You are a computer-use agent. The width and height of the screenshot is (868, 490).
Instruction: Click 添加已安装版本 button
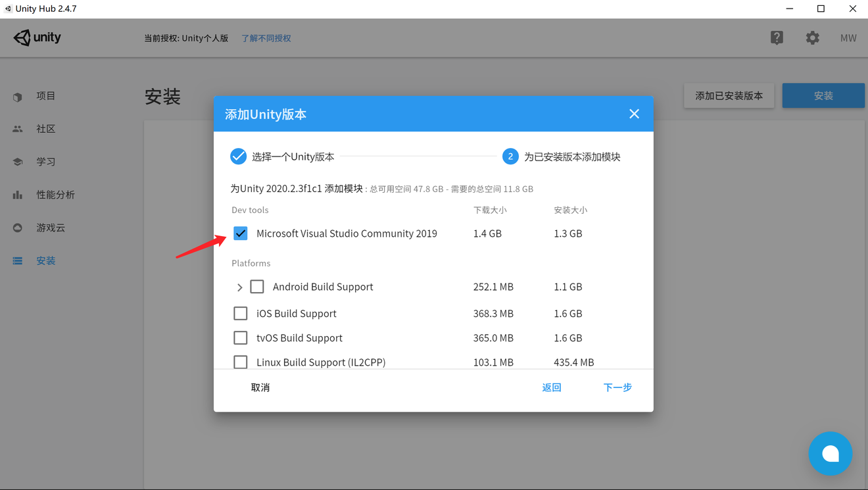729,95
